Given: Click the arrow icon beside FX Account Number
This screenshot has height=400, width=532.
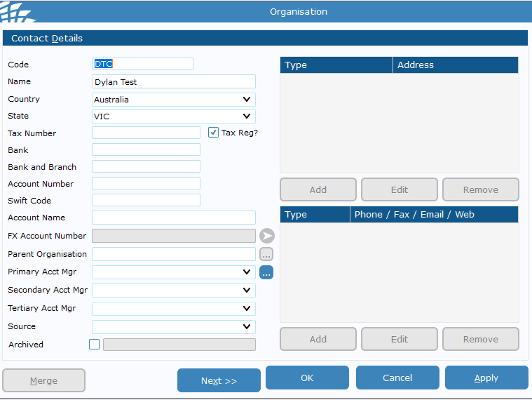Looking at the screenshot, I should 266,236.
